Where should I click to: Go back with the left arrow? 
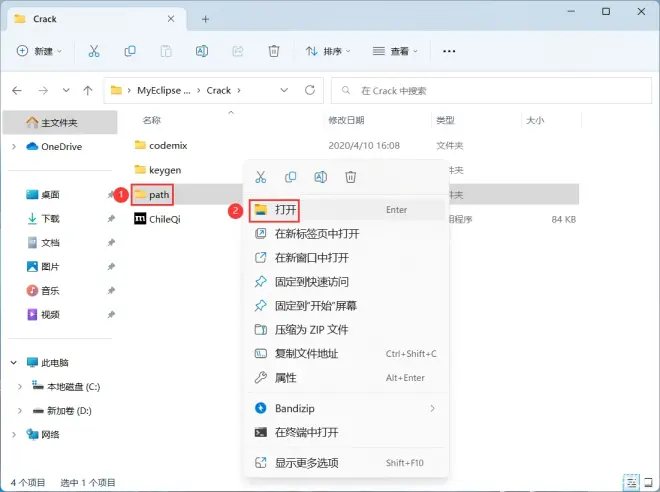(17, 90)
